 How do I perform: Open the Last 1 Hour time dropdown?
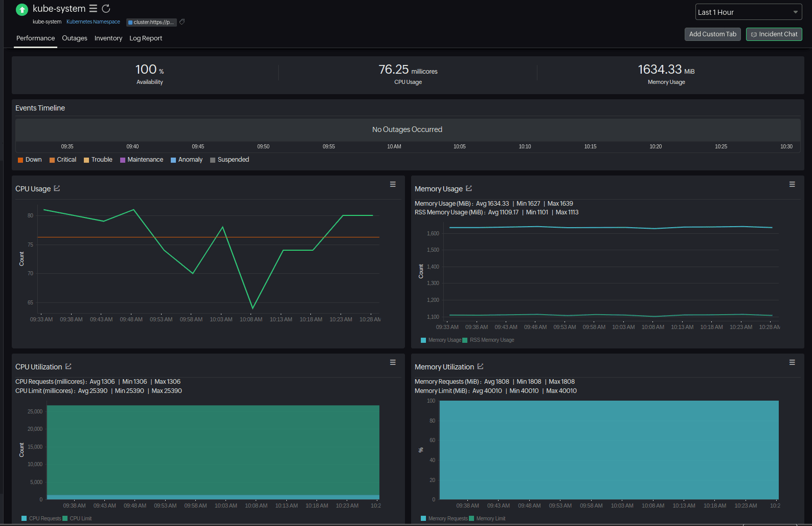click(x=749, y=12)
